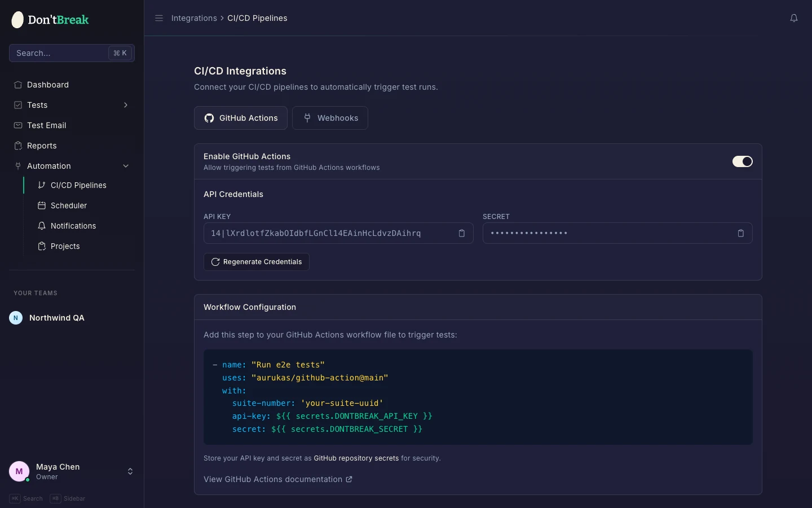Click the Dashboard home icon
This screenshot has height=508, width=812.
coord(18,85)
